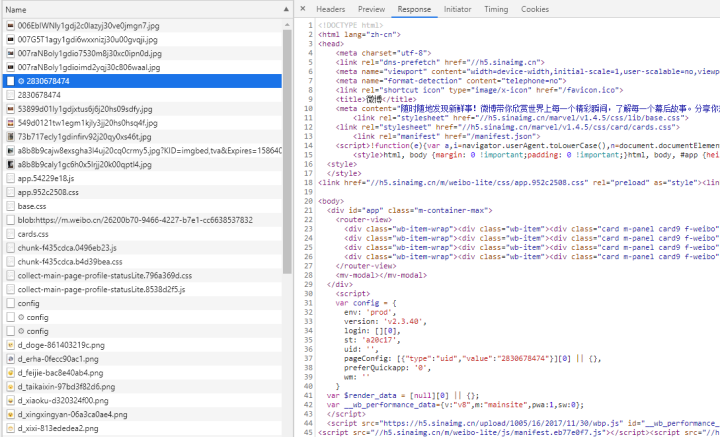Show the Timing tab
Image resolution: width=720 pixels, height=437 pixels.
click(496, 9)
